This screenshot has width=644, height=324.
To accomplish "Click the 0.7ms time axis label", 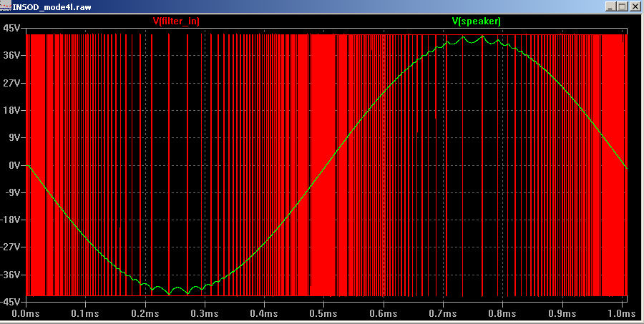I will point(443,314).
